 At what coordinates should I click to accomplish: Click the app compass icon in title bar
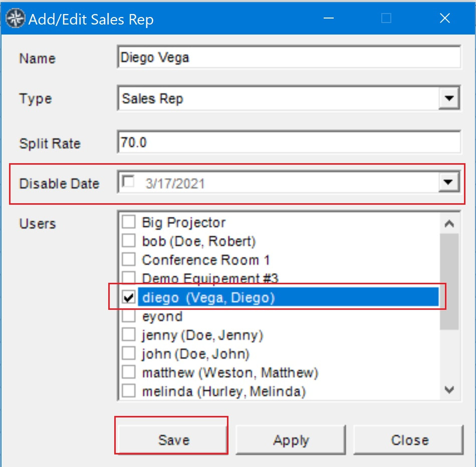pos(15,19)
